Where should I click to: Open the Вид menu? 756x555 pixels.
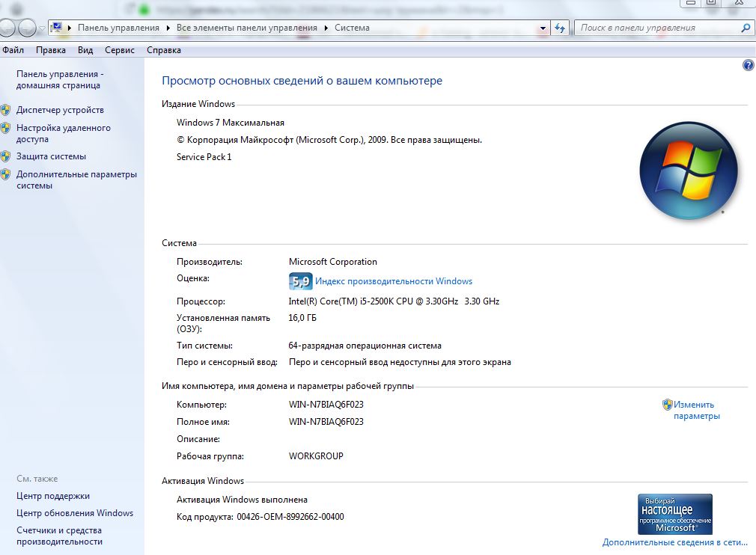pos(85,50)
